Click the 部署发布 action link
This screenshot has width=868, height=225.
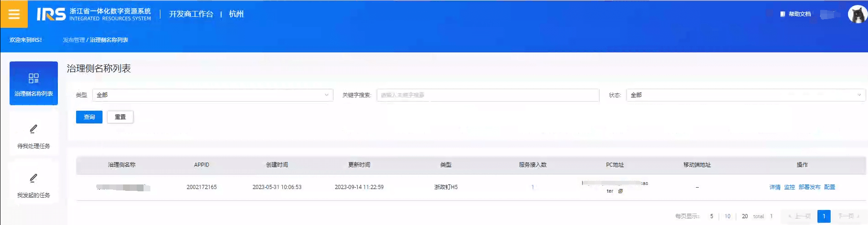(809, 187)
